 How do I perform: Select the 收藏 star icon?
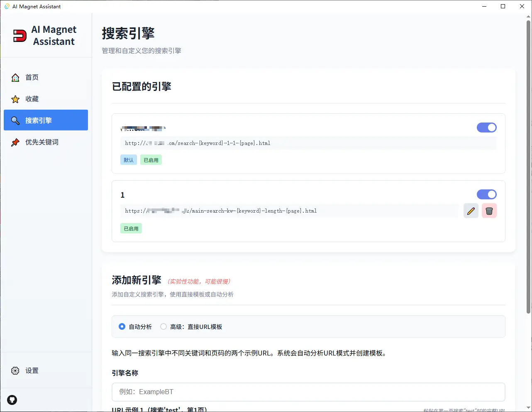tap(15, 99)
